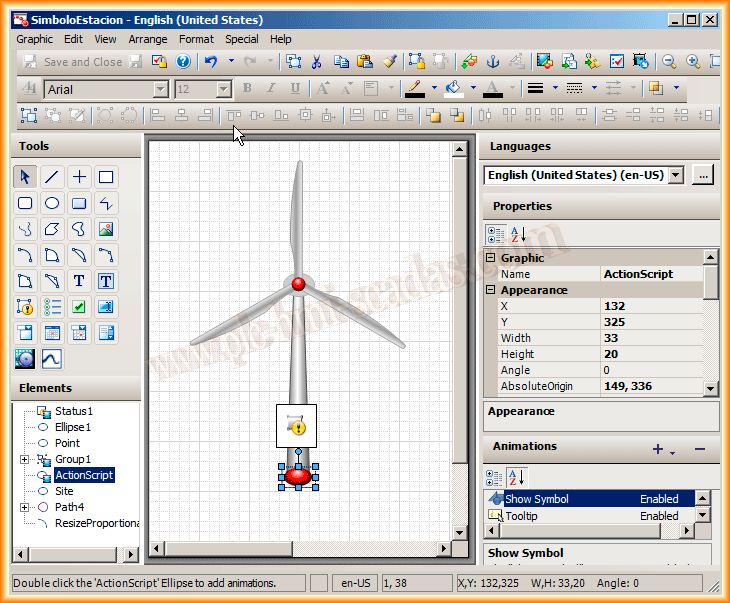
Task: Toggle alphabetical sort in Animations panel
Action: 519,477
